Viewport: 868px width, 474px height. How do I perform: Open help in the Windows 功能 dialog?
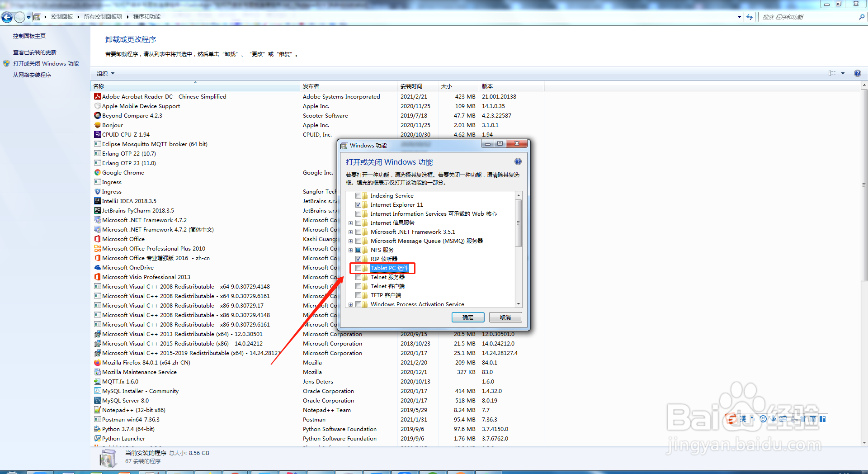point(518,161)
